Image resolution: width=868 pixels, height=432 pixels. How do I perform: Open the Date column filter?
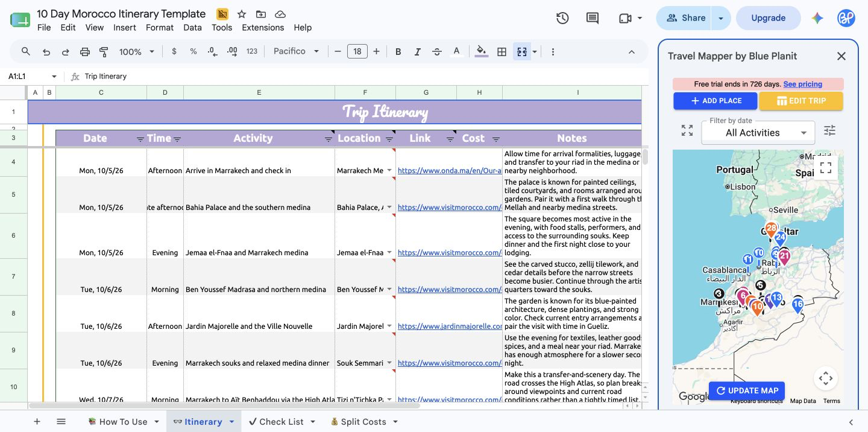[x=140, y=139]
